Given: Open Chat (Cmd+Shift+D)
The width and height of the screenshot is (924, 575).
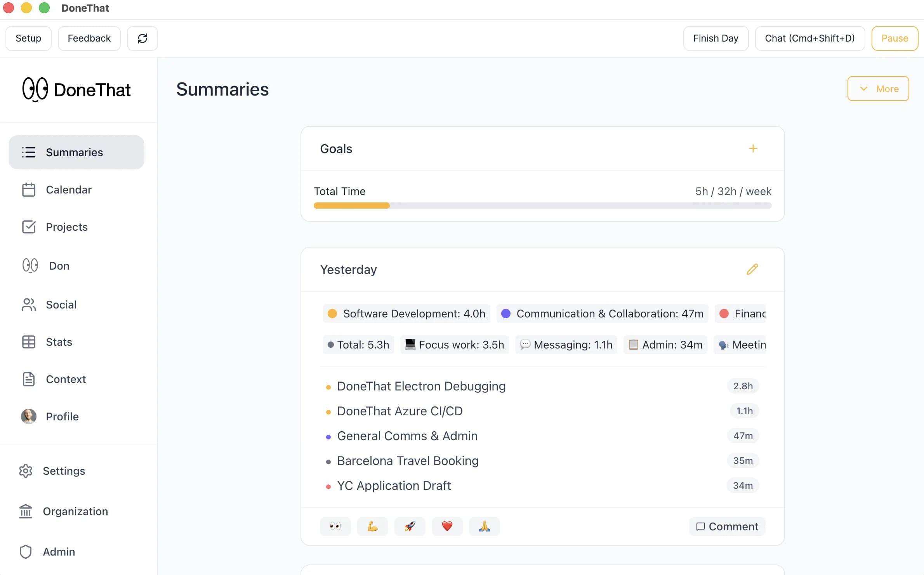Looking at the screenshot, I should (x=810, y=38).
